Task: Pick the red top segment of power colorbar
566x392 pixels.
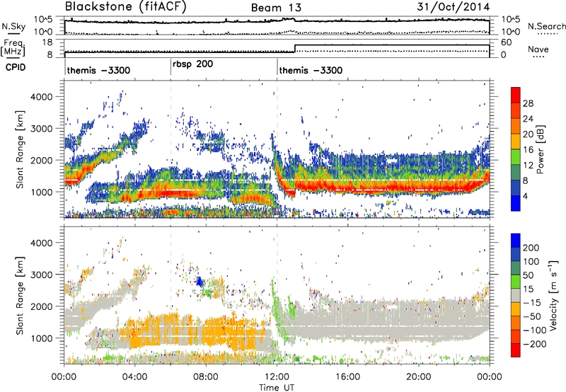Action: tap(516, 95)
